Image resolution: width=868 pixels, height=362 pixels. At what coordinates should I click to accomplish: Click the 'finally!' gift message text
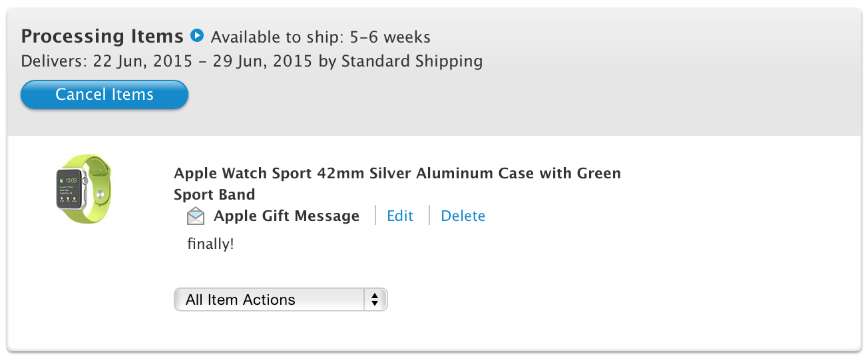tap(210, 244)
